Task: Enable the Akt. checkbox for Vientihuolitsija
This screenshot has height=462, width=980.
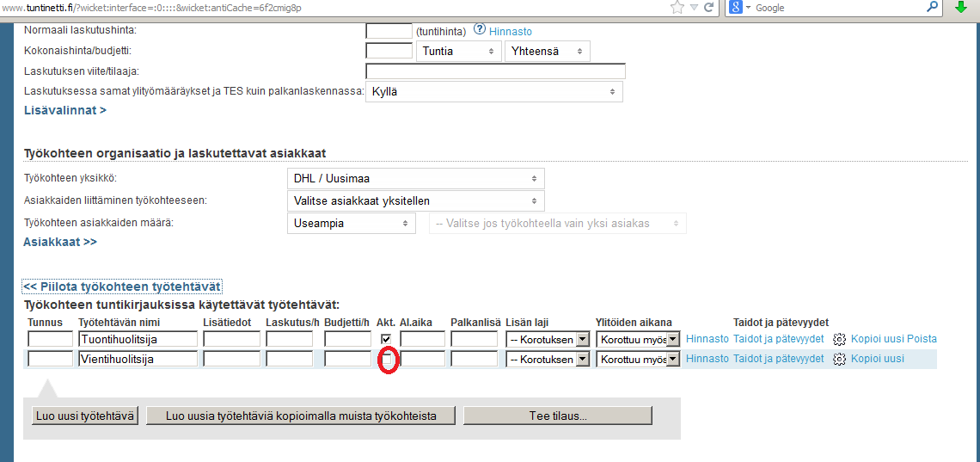Action: [x=387, y=360]
